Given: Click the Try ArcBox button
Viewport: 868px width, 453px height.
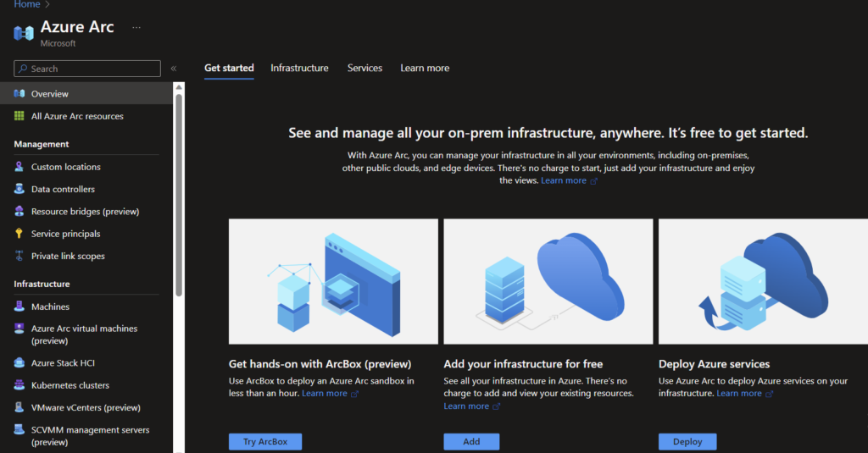Looking at the screenshot, I should click(265, 441).
